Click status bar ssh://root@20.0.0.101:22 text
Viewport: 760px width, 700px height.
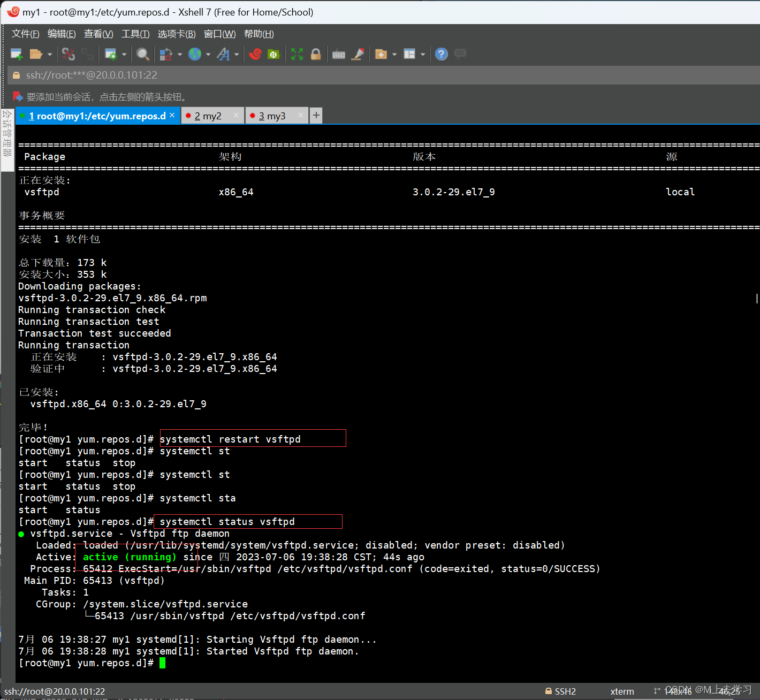point(55,691)
